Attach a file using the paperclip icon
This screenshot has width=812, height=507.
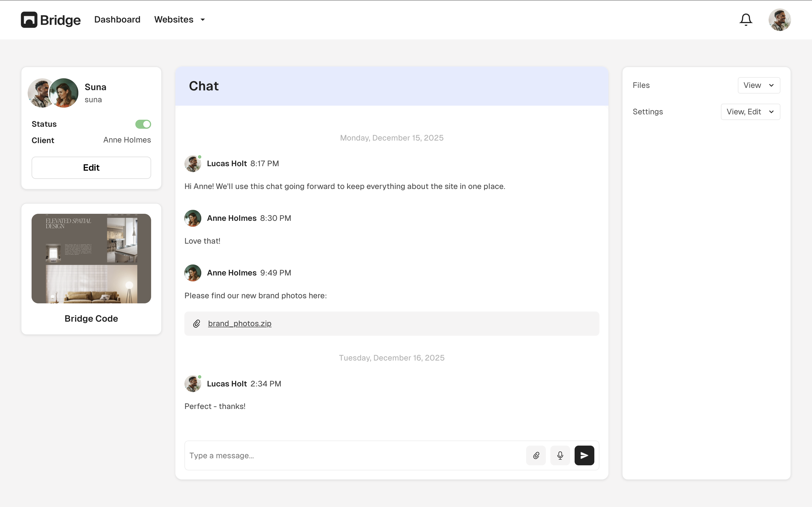pos(535,455)
